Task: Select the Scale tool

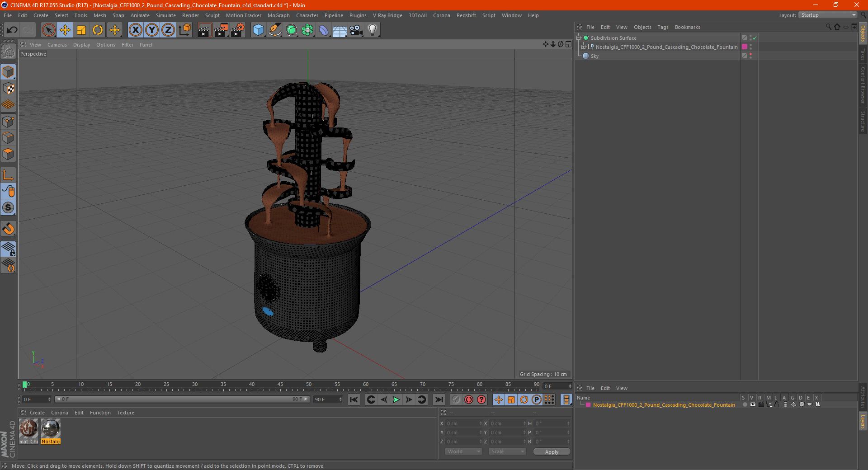Action: tap(81, 30)
